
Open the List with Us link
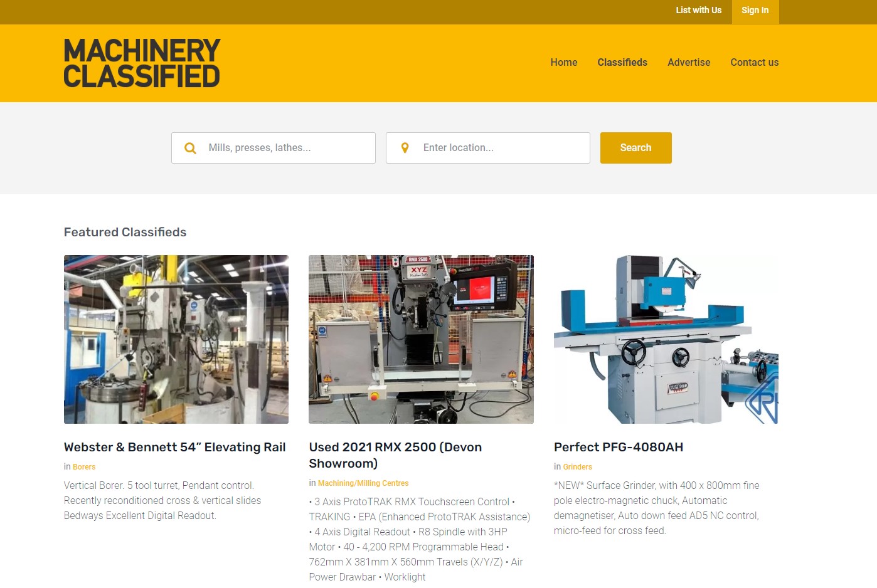699,10
